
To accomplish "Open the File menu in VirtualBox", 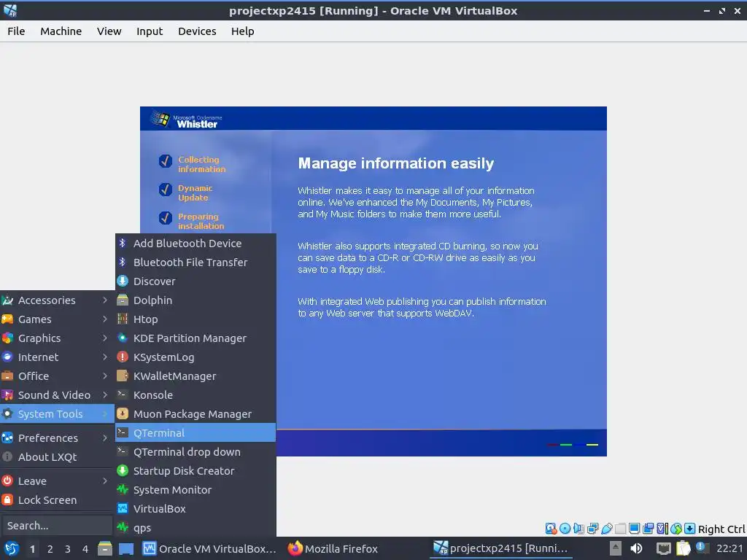I will (x=16, y=31).
